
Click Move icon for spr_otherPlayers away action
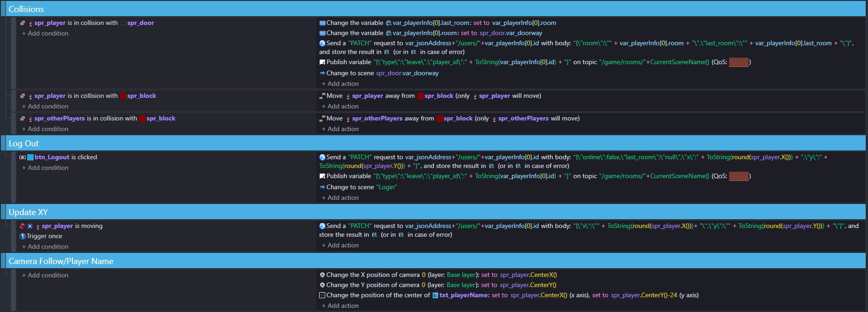(x=322, y=119)
